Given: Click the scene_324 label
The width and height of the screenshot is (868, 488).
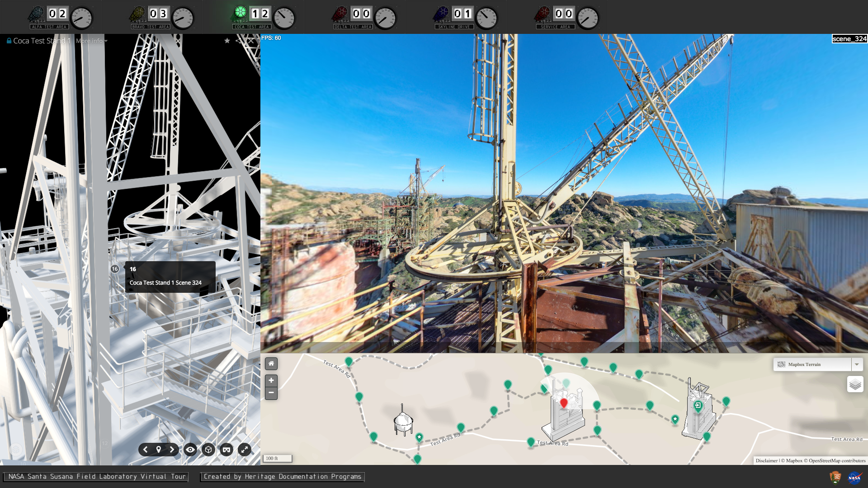Looking at the screenshot, I should click(x=849, y=39).
